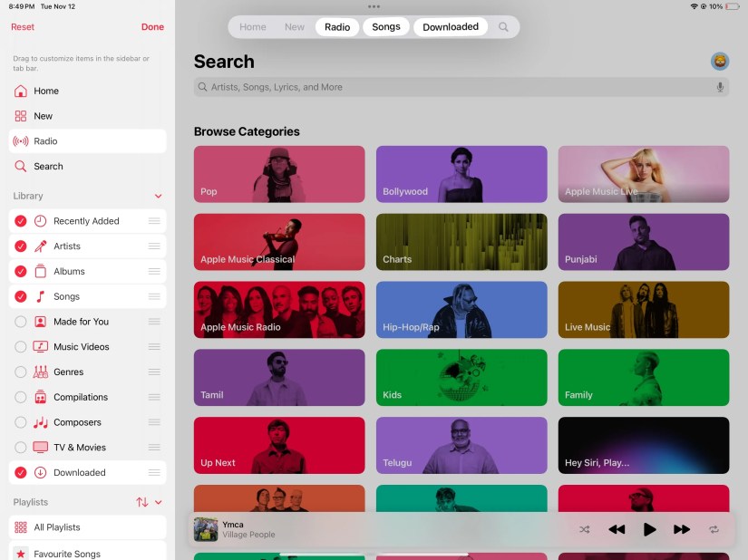This screenshot has width=748, height=560.
Task: Collapse the Playlists section chevron
Action: [159, 502]
